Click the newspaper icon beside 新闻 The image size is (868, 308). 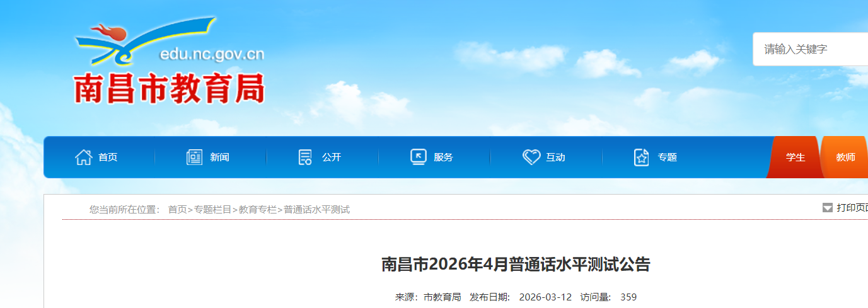[x=195, y=157]
